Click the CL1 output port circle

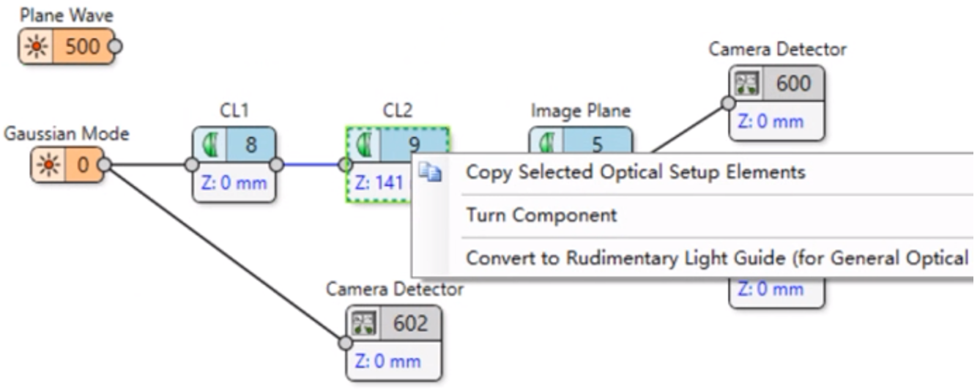pos(277,164)
